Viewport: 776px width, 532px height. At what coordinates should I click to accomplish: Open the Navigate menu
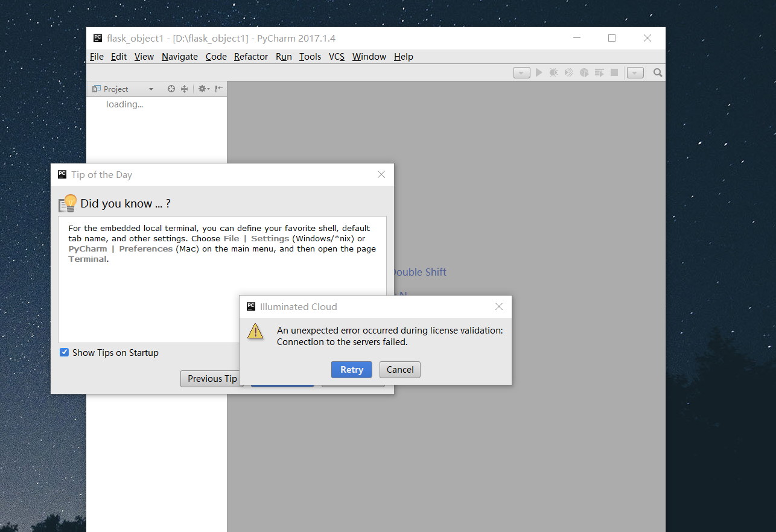180,57
